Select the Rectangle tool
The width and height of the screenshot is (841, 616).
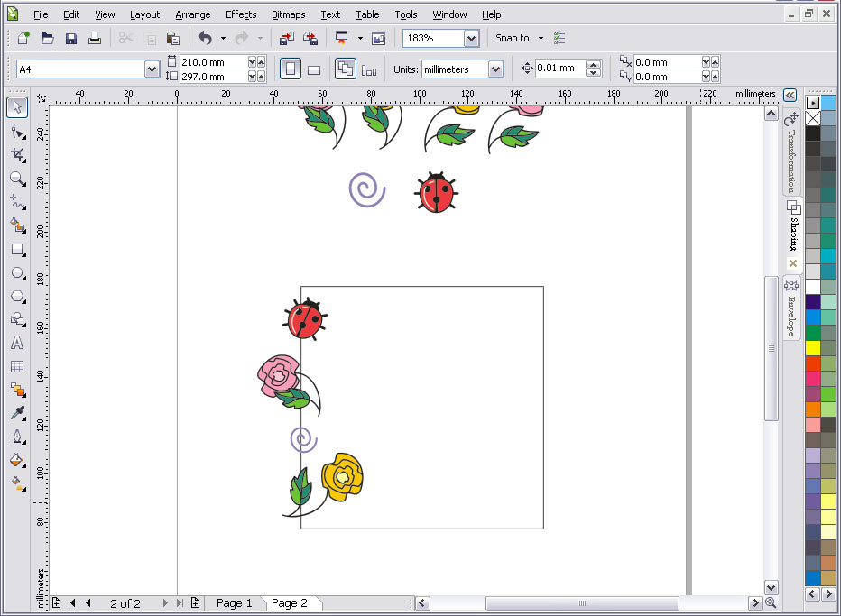point(17,250)
